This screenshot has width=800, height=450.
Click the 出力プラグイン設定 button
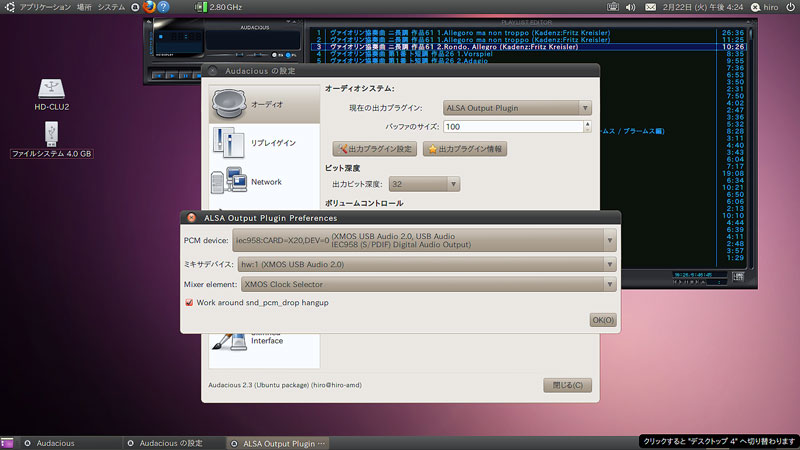(375, 149)
